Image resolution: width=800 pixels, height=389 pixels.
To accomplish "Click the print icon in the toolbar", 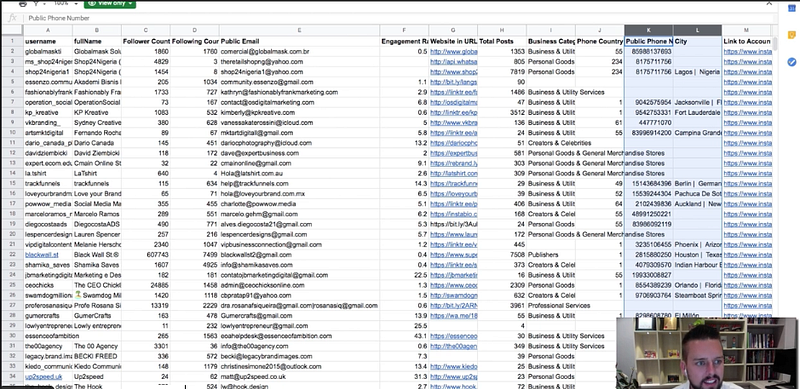I will 22,4.
